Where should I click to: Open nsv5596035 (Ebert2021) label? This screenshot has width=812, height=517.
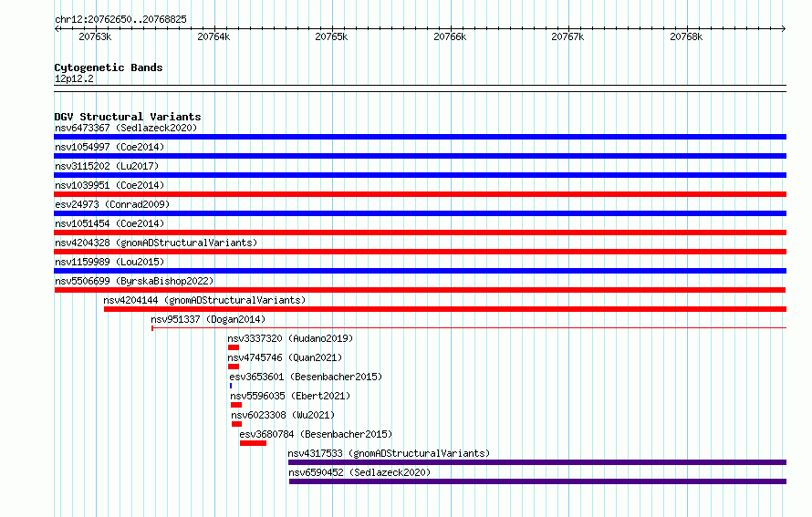pyautogui.click(x=290, y=396)
